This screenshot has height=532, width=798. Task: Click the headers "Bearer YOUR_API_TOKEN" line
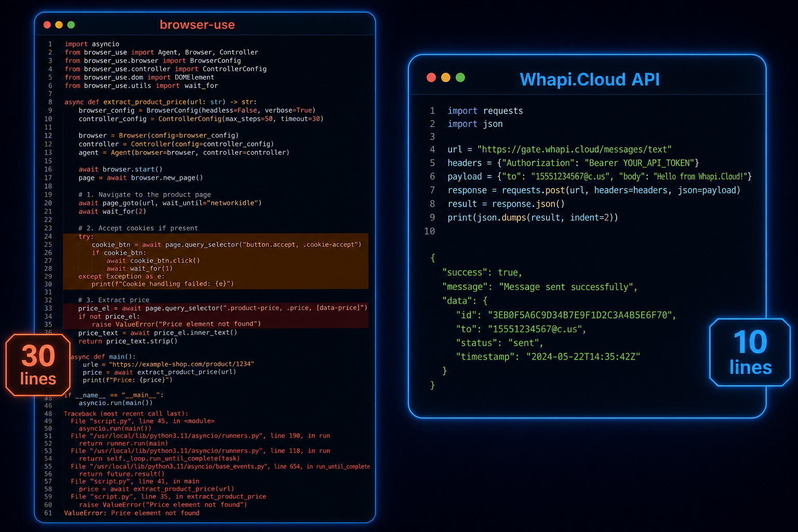click(574, 163)
